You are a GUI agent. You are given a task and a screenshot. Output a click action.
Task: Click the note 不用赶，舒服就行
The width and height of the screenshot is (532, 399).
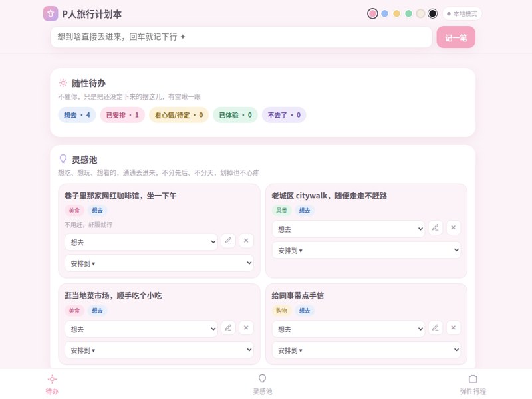88,225
